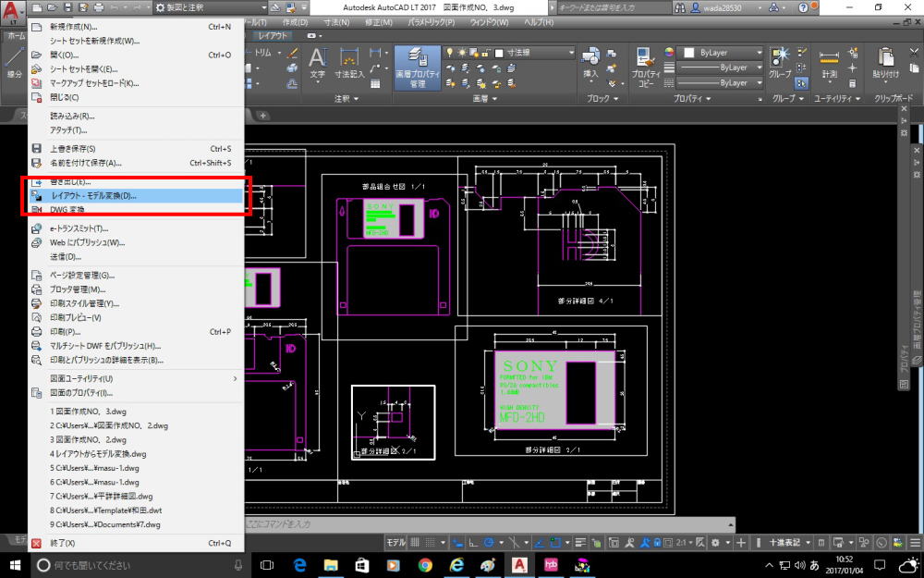Open the 製図と注釈 workspace dropdown

pyautogui.click(x=211, y=7)
